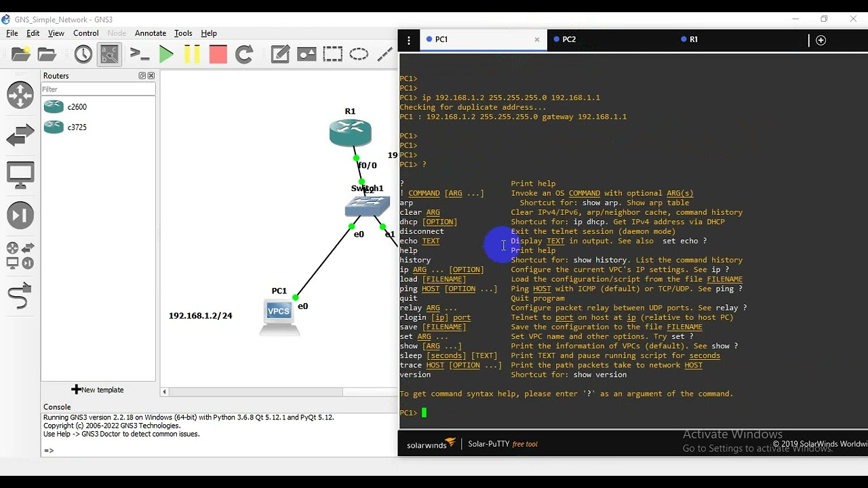Reload all nodes icon
The image size is (868, 488).
(244, 54)
